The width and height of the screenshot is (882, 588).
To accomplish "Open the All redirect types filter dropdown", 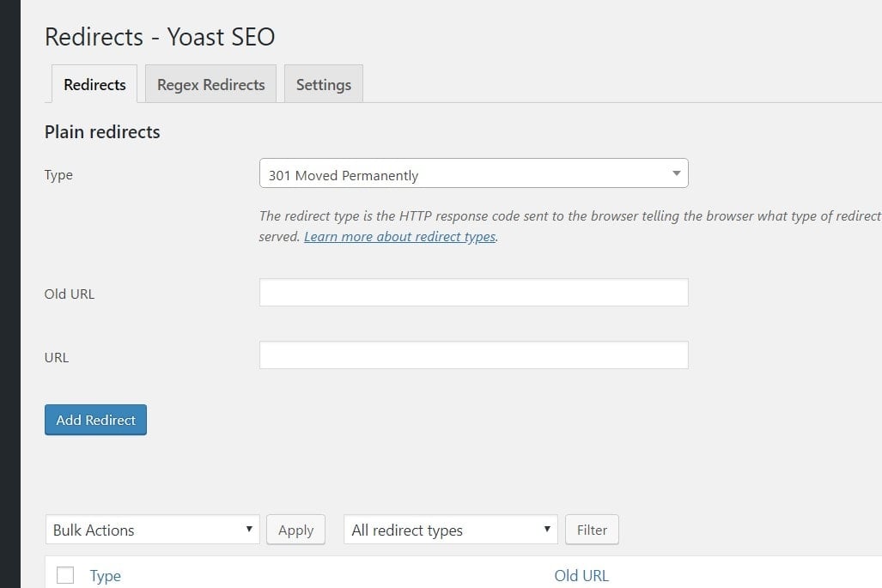I will pos(451,530).
